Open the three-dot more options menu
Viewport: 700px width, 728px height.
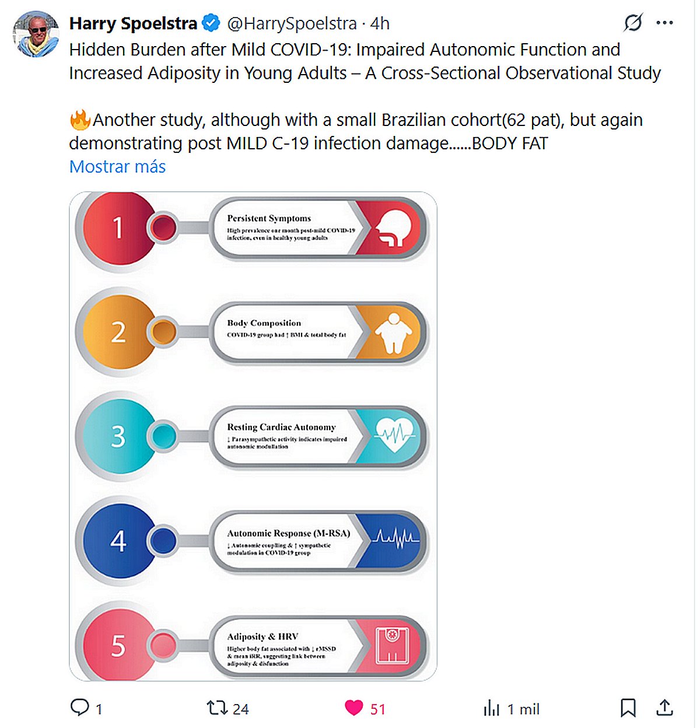[664, 23]
